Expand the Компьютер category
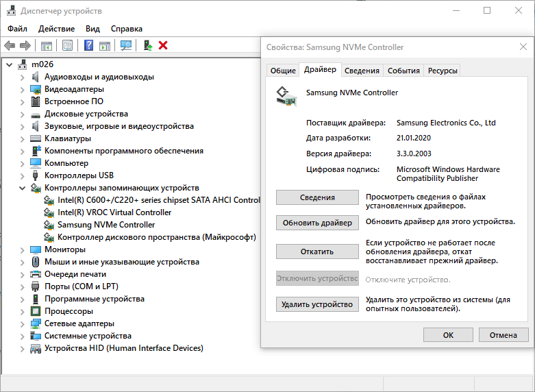Screen dimensions: 535x392 22,163
